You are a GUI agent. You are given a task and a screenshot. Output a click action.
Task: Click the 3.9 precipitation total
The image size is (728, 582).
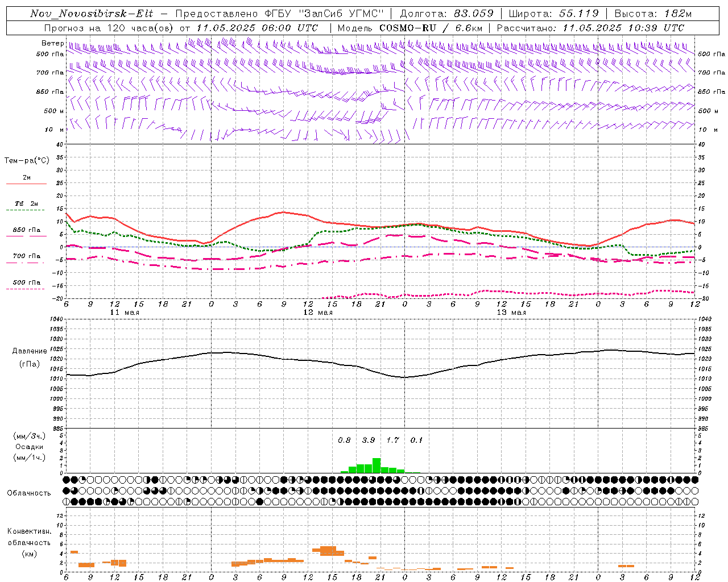369,440
